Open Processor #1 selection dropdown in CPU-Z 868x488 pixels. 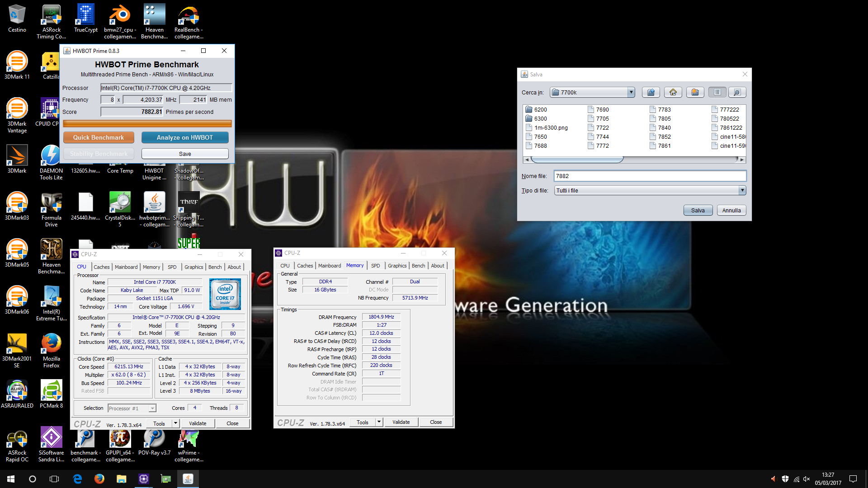point(132,408)
